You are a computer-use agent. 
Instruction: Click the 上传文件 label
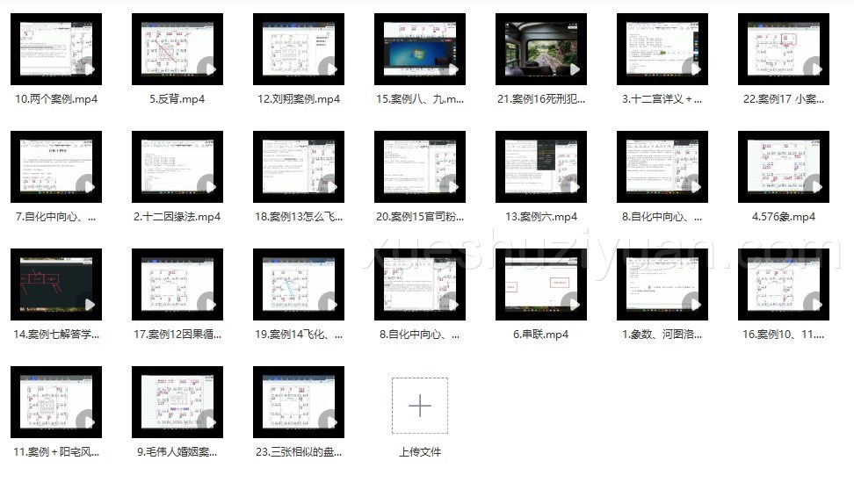tap(420, 451)
